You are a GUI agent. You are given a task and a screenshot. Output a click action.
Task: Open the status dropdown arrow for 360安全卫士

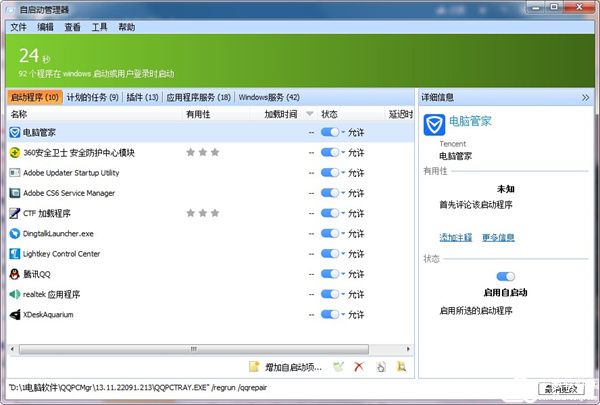tap(343, 152)
